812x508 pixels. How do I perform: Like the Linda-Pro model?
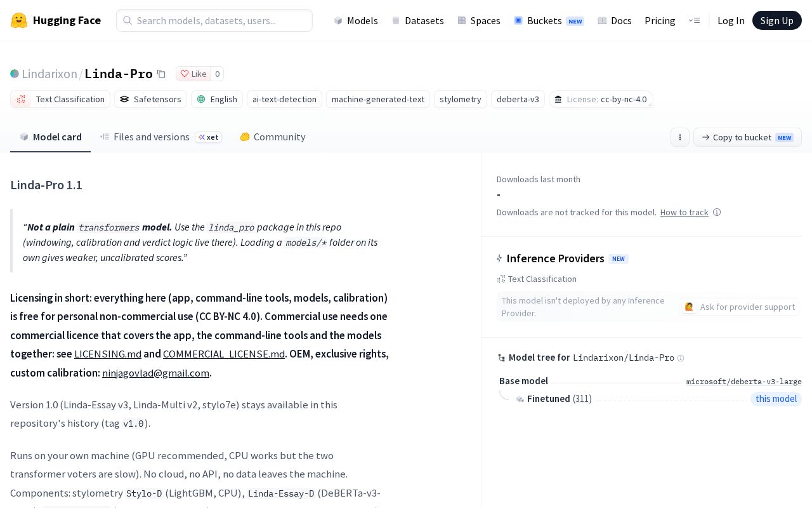[x=193, y=74]
